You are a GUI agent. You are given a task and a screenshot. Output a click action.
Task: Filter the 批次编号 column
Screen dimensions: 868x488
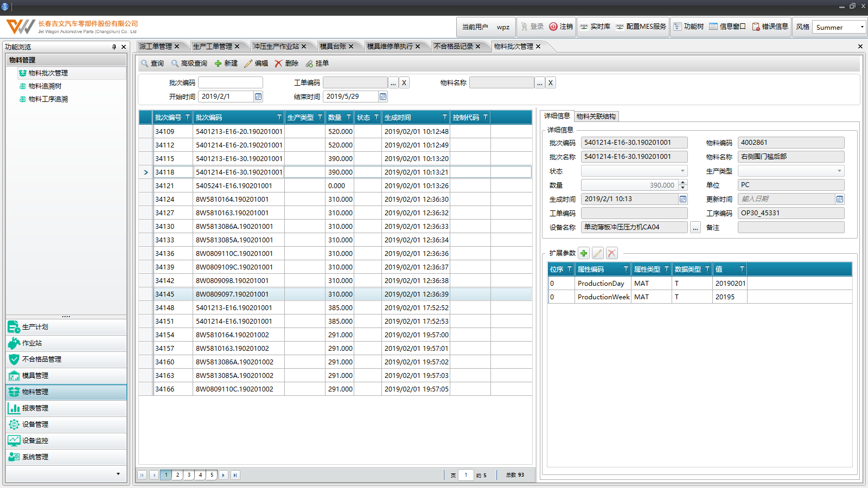pyautogui.click(x=188, y=117)
